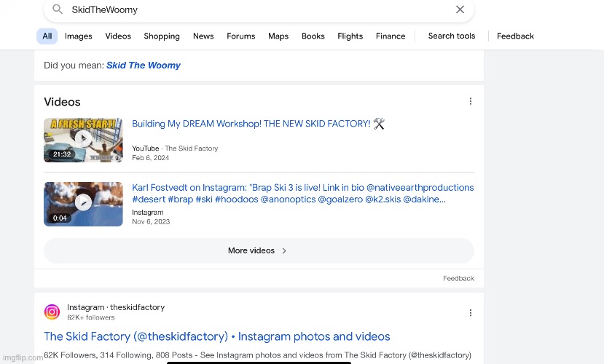Open The Skid Factory Instagram result link
This screenshot has width=604, height=364.
217,336
